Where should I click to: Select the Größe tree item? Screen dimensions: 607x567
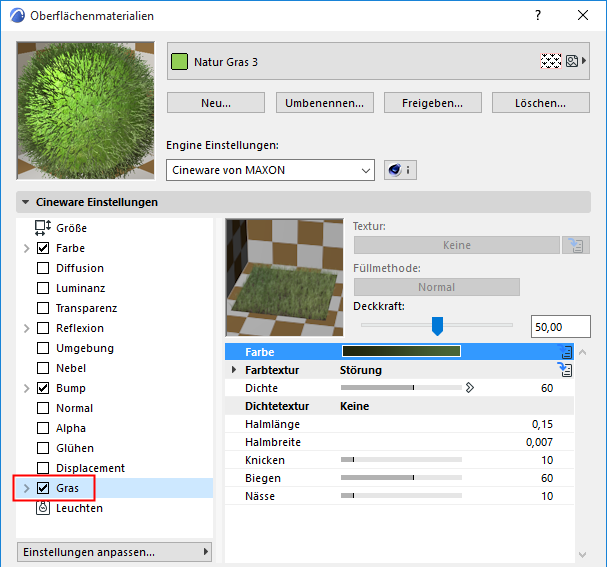click(71, 228)
